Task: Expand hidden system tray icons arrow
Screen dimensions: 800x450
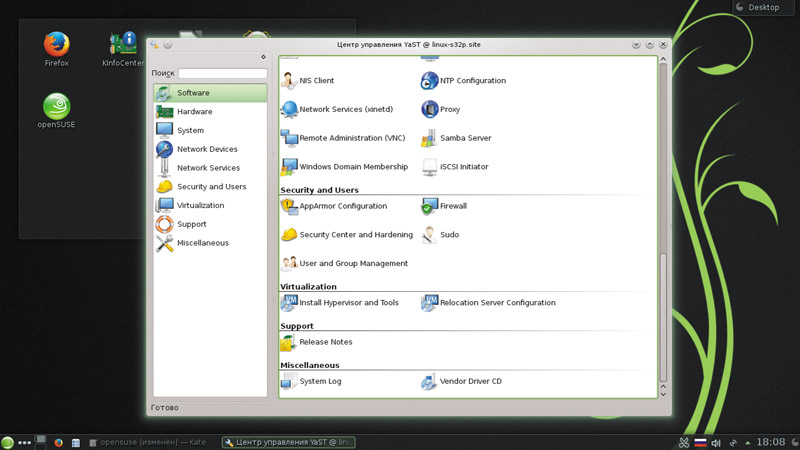Action: click(747, 443)
